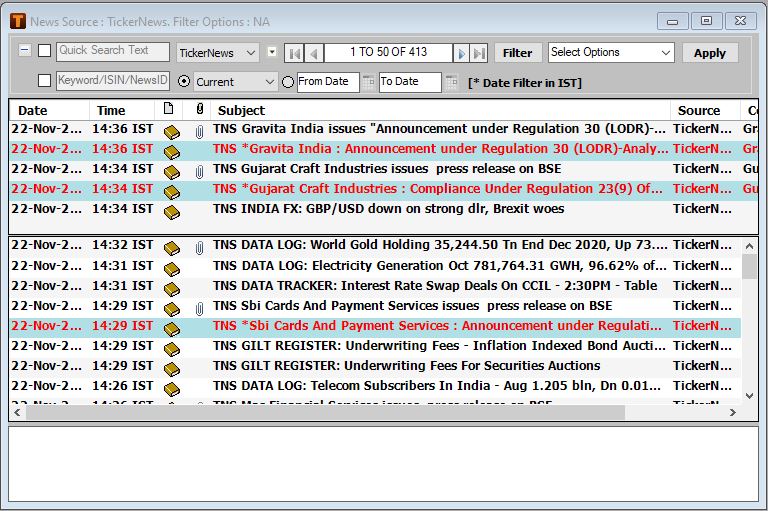Jump to last page of news
Viewport: 768px width, 511px height.
(x=479, y=53)
